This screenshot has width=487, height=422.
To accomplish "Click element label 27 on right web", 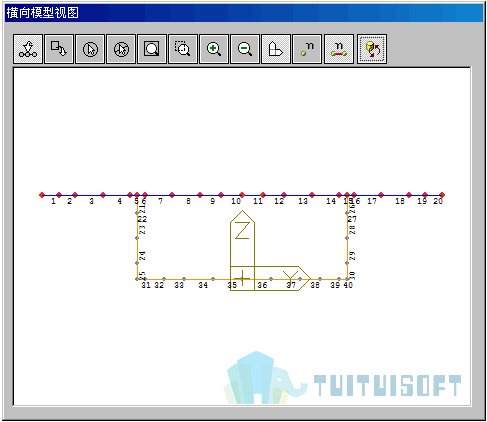I will pyautogui.click(x=352, y=219).
